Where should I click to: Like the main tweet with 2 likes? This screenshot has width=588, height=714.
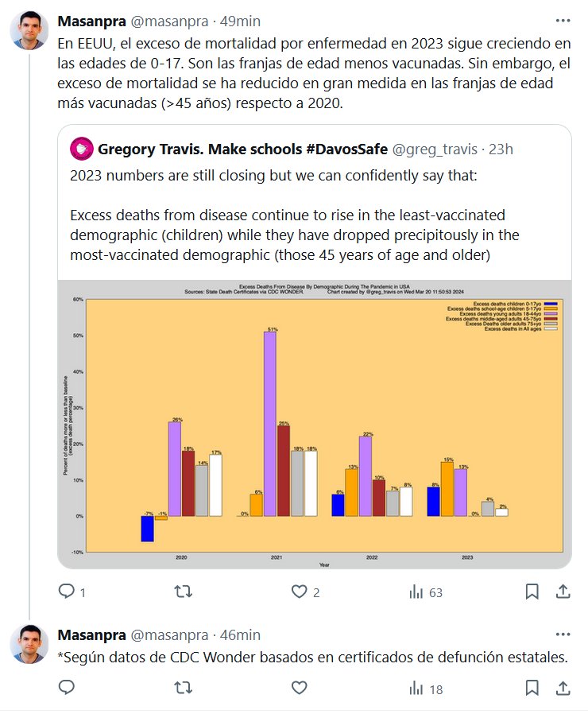click(300, 592)
